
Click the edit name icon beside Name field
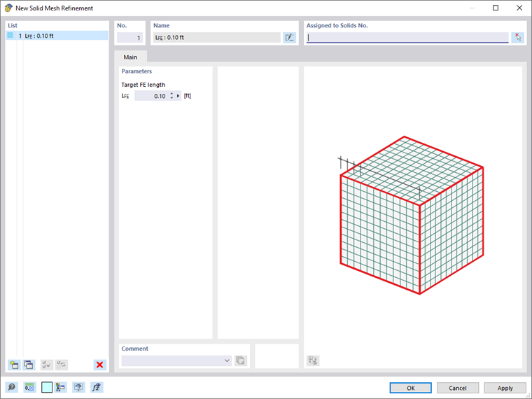[x=289, y=37]
